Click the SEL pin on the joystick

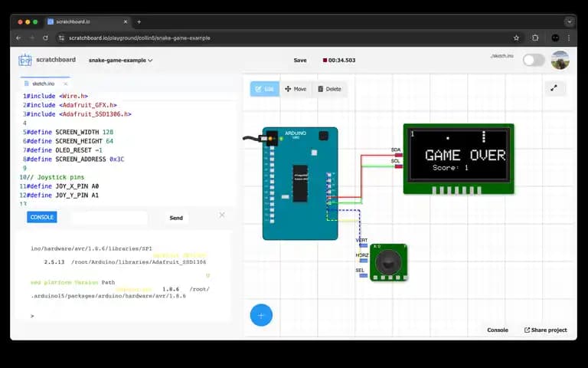(x=363, y=275)
